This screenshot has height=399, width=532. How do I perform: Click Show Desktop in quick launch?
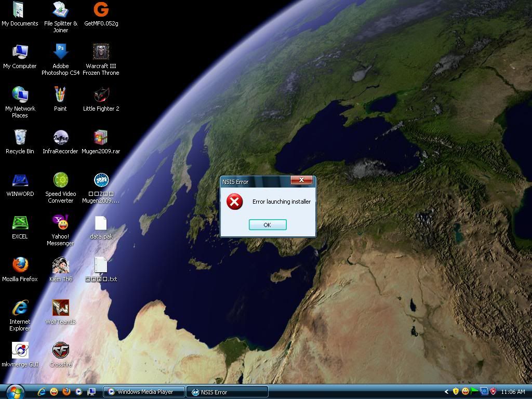(91, 392)
